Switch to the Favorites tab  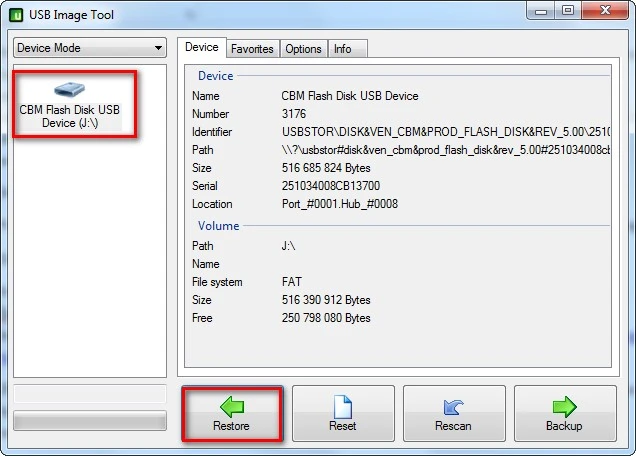point(252,49)
